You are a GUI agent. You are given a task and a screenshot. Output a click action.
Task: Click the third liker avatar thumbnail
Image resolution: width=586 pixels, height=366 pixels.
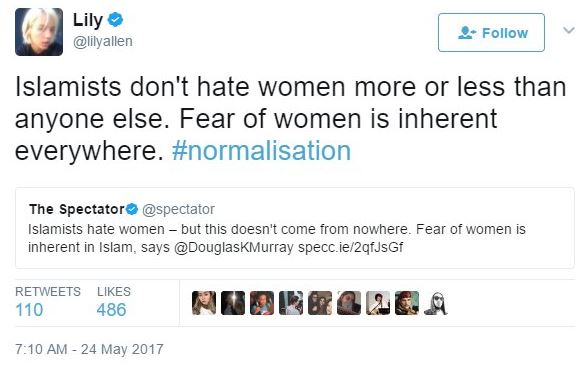click(262, 303)
